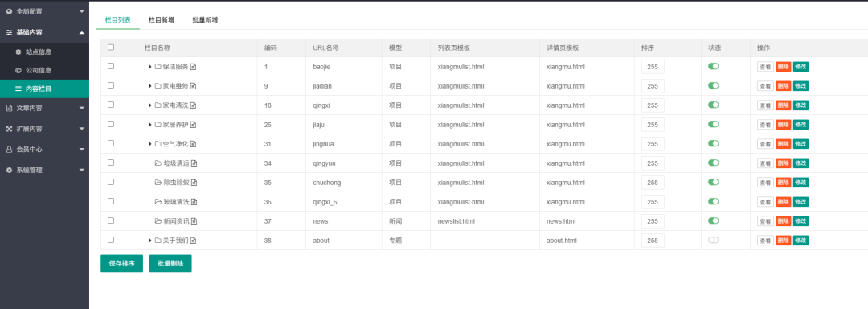Expand 保洁服务 tree node arrow
This screenshot has width=868, height=309.
[x=150, y=67]
